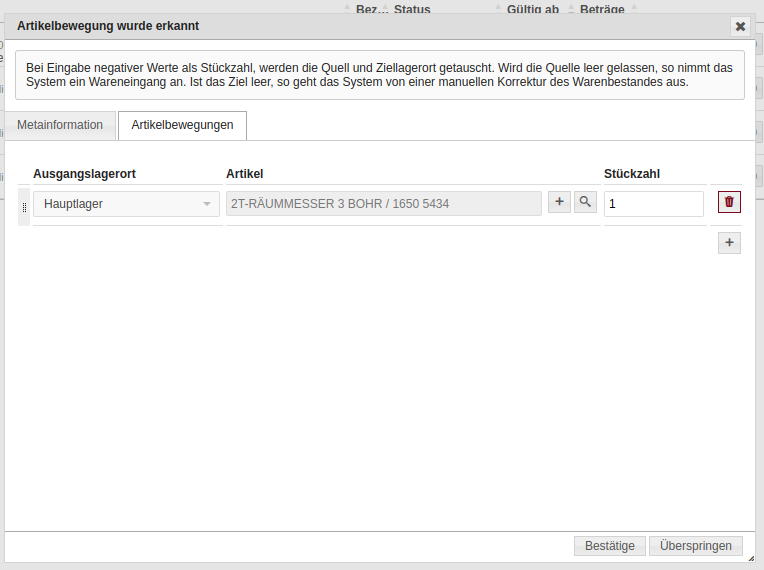
Task: Click the Artikel column heading
Action: coord(245,174)
